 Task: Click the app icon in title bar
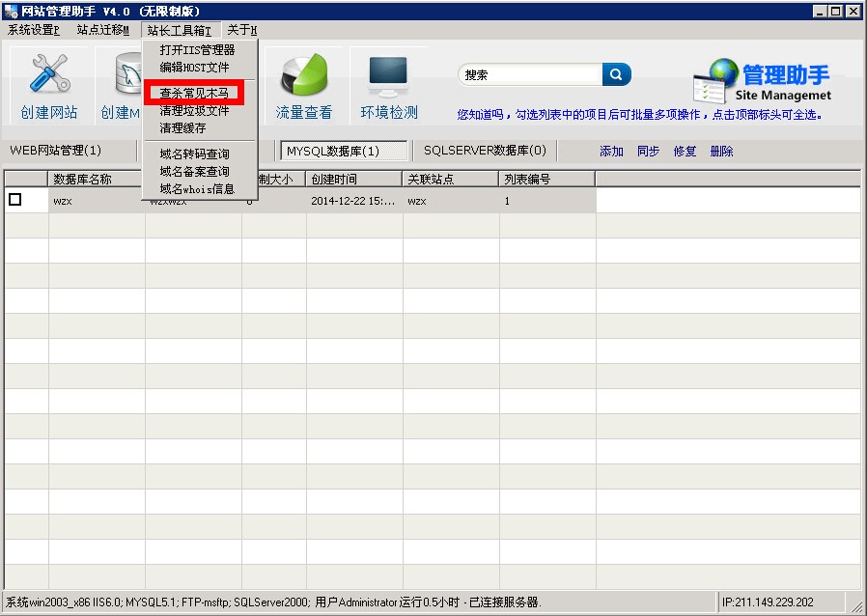pyautogui.click(x=11, y=11)
